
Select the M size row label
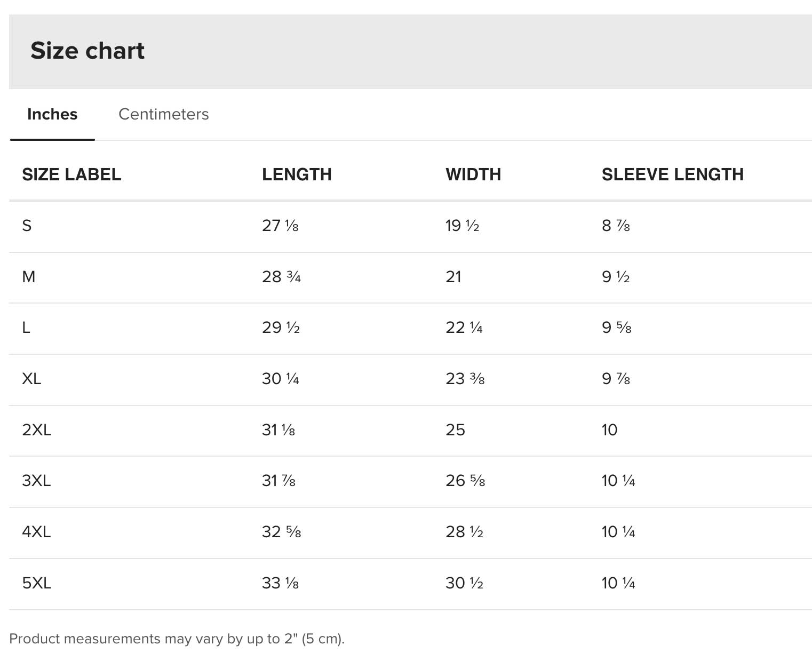(x=29, y=277)
